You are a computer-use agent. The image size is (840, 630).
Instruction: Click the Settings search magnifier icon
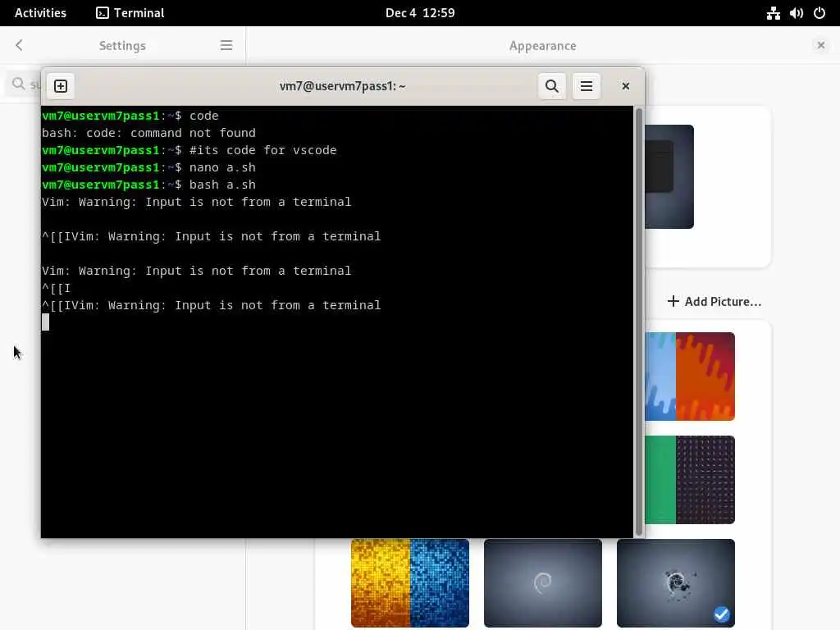coord(19,84)
